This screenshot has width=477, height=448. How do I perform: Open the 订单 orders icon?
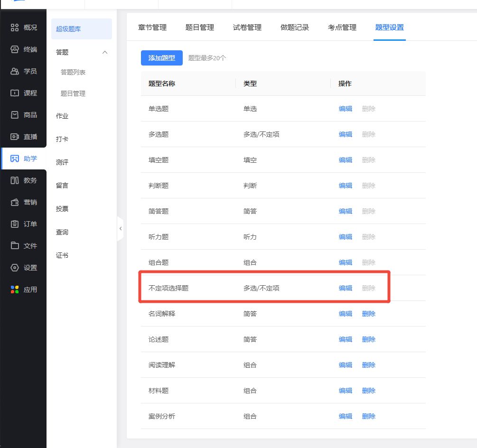point(15,224)
